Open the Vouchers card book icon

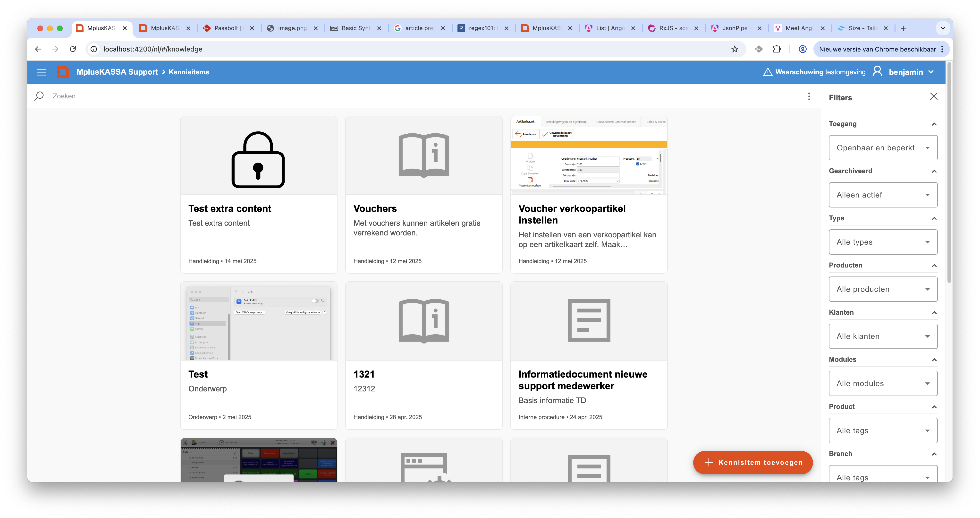(423, 155)
